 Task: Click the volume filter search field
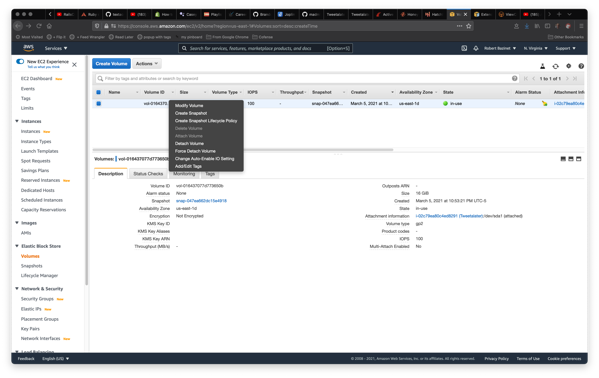coord(306,78)
